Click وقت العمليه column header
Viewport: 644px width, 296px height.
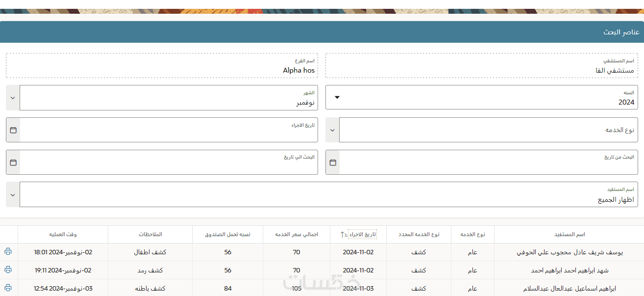(63, 235)
